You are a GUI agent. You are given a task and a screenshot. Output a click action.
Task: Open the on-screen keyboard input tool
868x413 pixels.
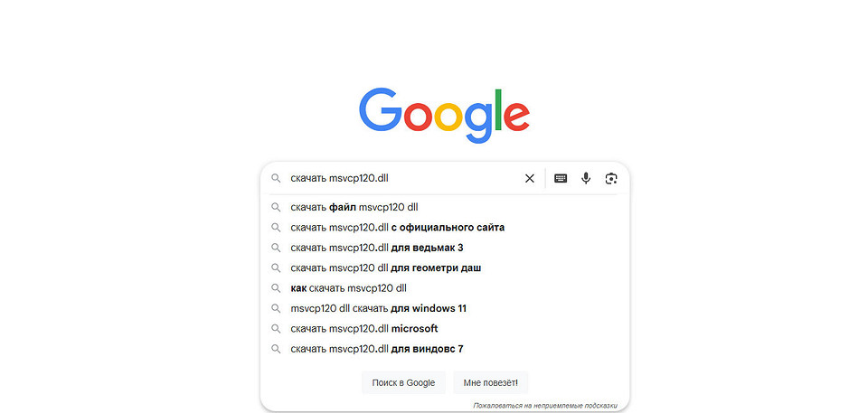[561, 179]
